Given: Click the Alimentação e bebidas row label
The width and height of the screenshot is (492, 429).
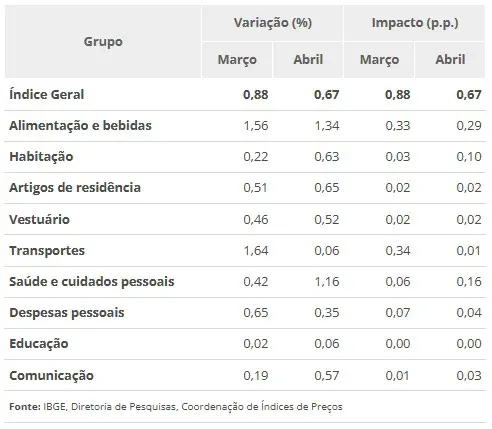Looking at the screenshot, I should click(x=80, y=126).
